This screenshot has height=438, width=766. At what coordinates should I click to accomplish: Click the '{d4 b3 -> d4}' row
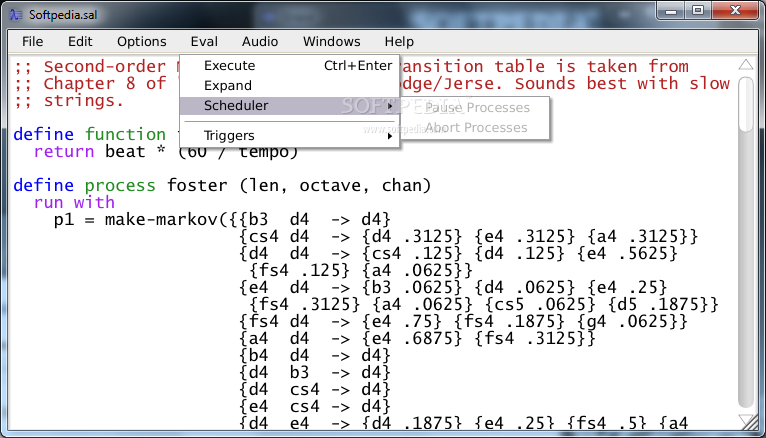[x=315, y=373]
